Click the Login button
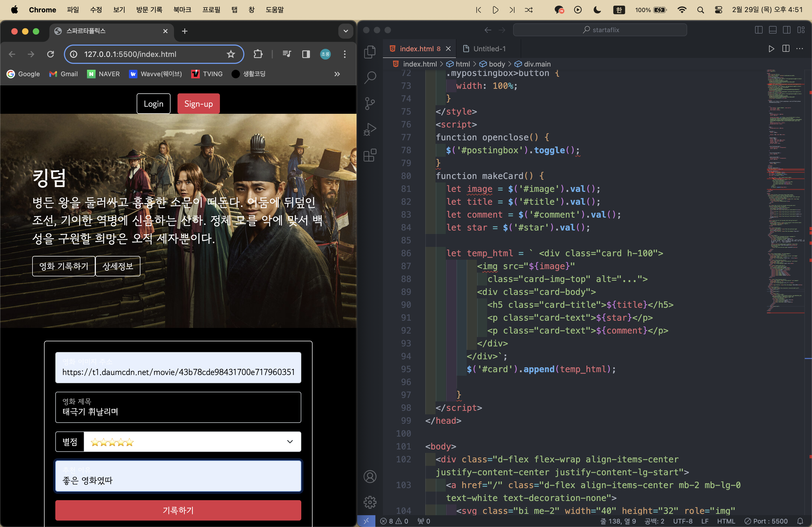The width and height of the screenshot is (812, 527). click(x=154, y=104)
